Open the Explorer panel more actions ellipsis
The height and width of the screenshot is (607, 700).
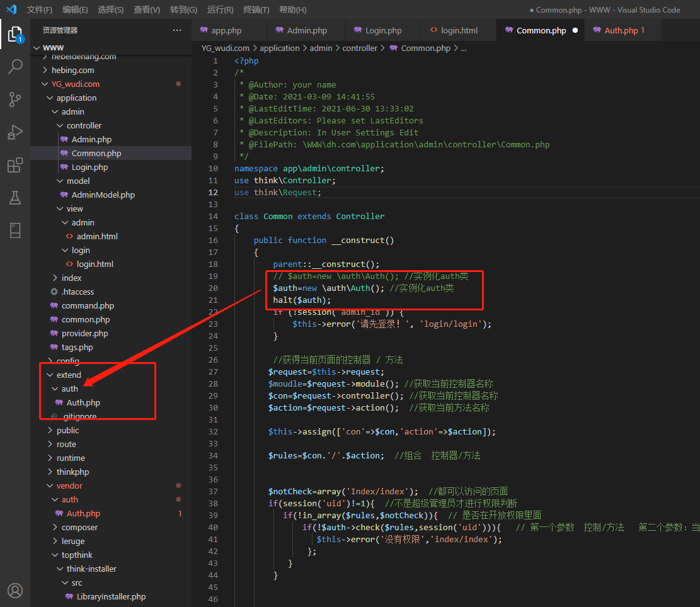[177, 30]
